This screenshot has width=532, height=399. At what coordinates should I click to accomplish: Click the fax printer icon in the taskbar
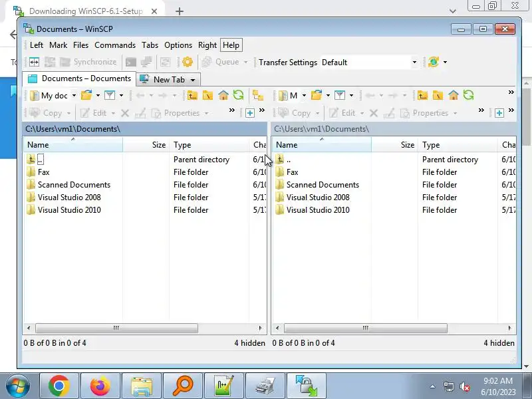[x=265, y=386]
